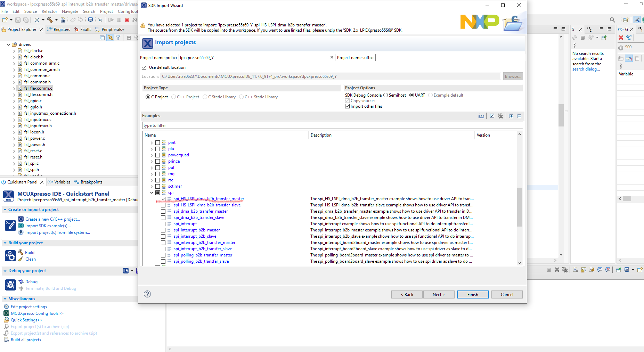This screenshot has height=352, width=644.
Task: Collapse all nodes with the minus icon
Action: pos(519,116)
